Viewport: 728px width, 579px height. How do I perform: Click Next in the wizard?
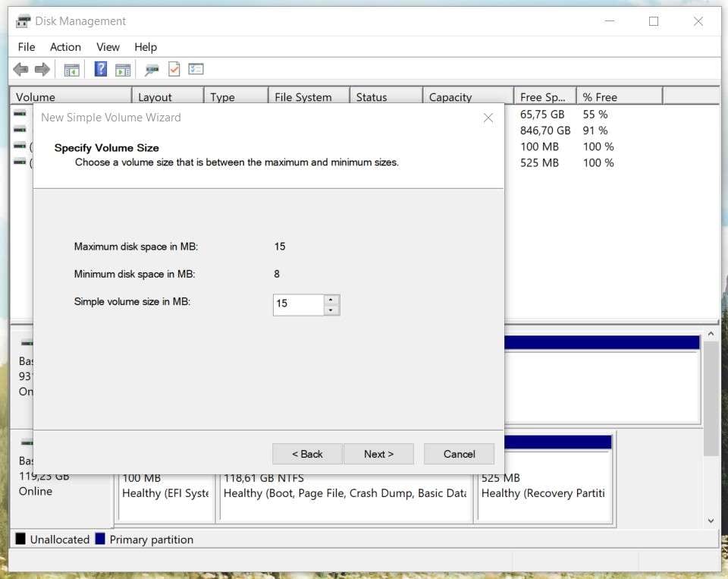[378, 454]
